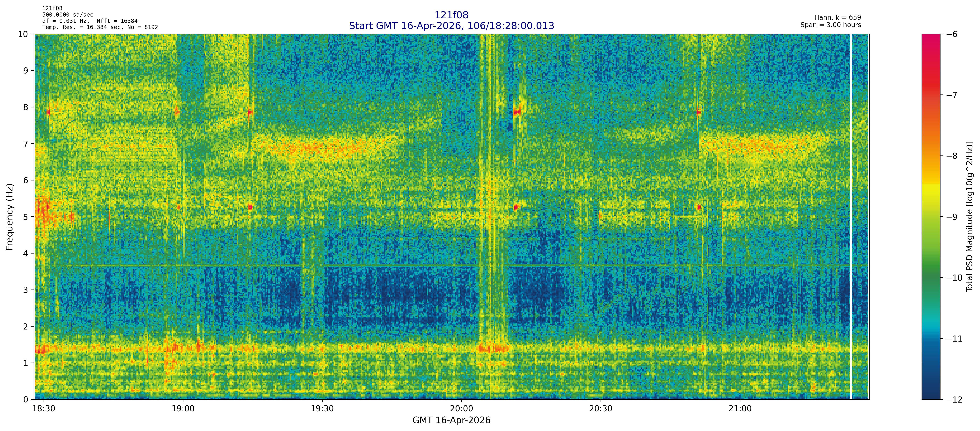
Task: Click the GMT 16-Apr-2026 x-axis label
Action: coord(451,420)
